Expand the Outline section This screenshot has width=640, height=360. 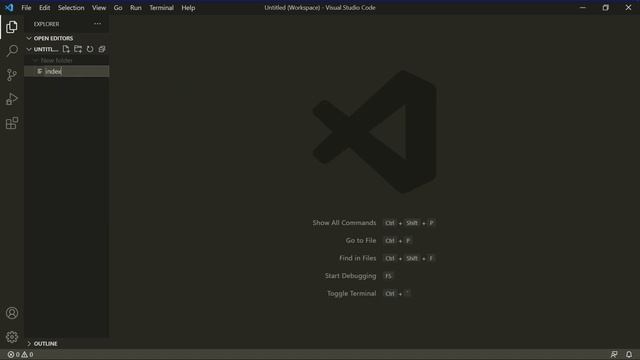click(29, 344)
